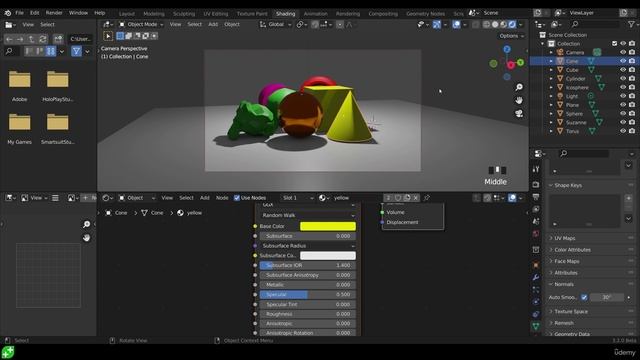Screen dimensions: 640x360
Task: Open the Render menu
Action: 54,13
